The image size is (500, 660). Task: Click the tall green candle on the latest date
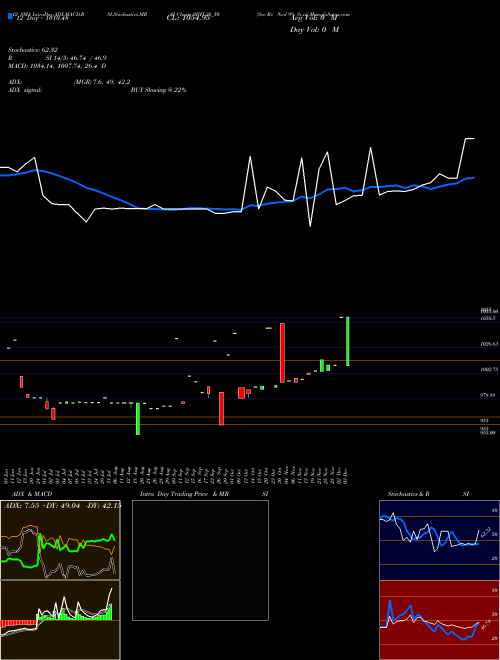348,341
